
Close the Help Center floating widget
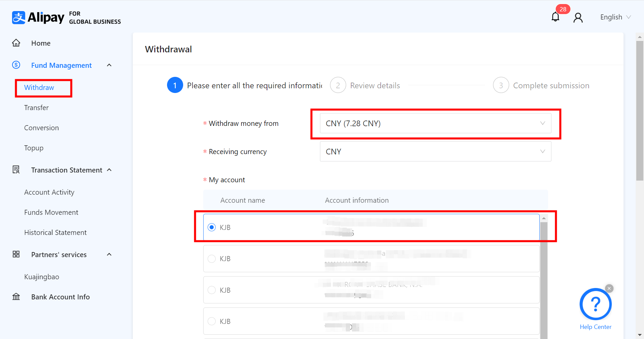point(609,288)
